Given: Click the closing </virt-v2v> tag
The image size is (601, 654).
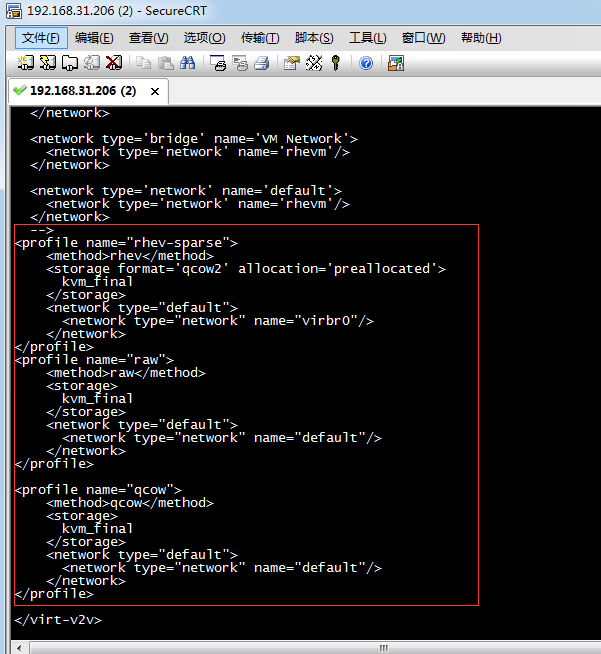Looking at the screenshot, I should (58, 620).
